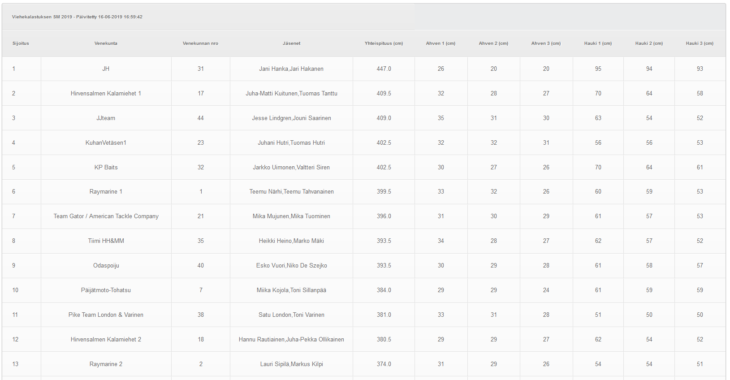Click the KP Baits team cell

106,167
